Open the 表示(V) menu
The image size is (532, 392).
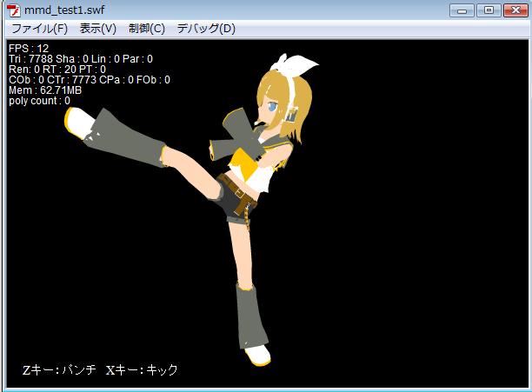pos(98,29)
